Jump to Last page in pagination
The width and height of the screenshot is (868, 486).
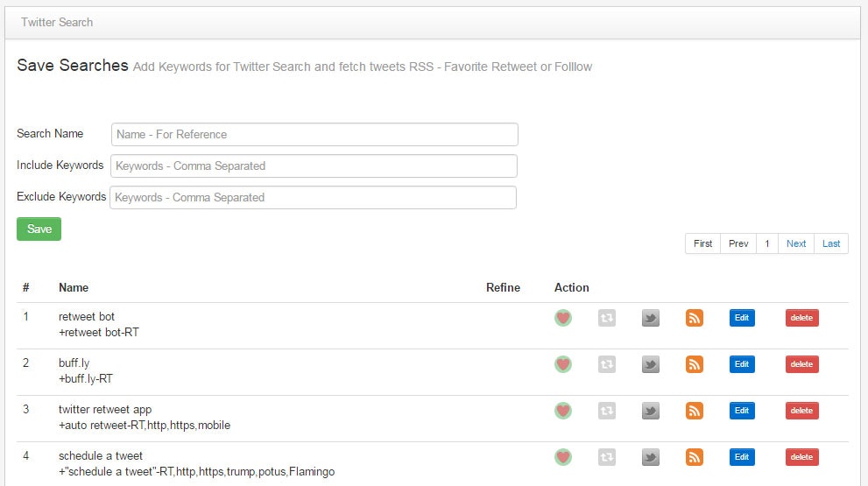[831, 243]
